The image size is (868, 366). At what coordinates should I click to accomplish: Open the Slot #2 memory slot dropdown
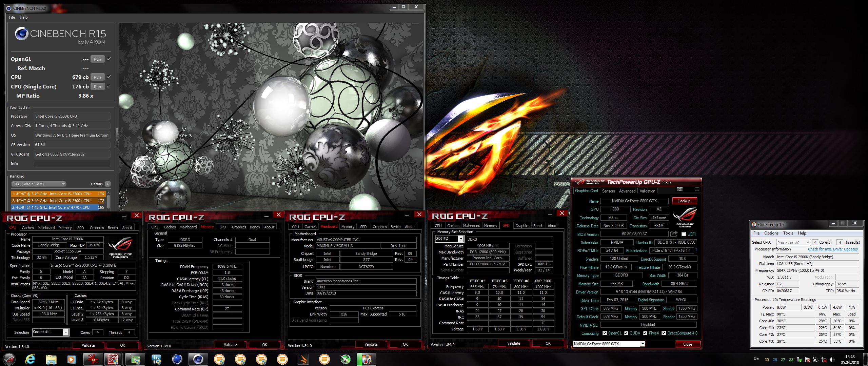[x=449, y=239]
